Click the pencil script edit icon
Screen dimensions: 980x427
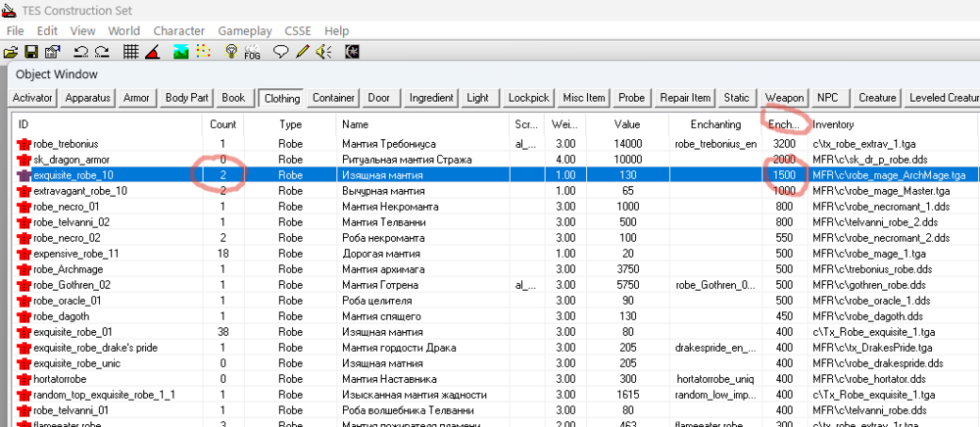(x=303, y=51)
